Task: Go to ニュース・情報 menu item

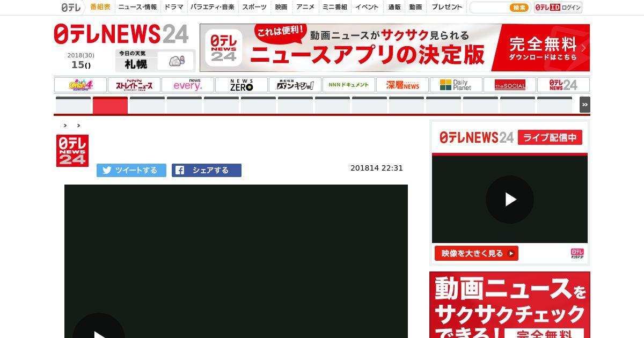Action: 137,7
